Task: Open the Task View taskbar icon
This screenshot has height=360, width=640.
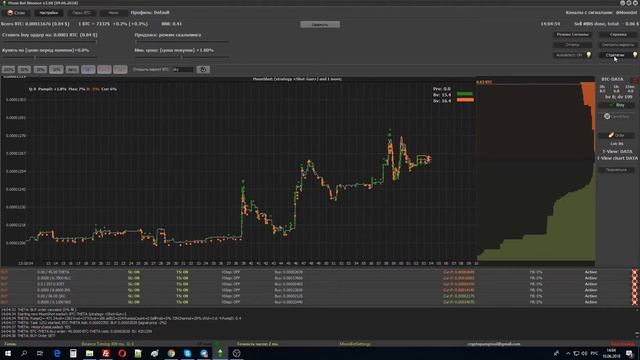Action: coord(40,353)
